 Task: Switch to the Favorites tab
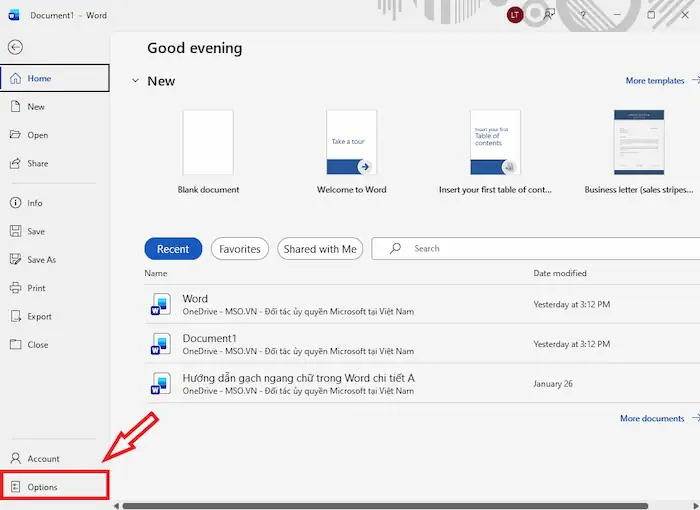click(240, 249)
